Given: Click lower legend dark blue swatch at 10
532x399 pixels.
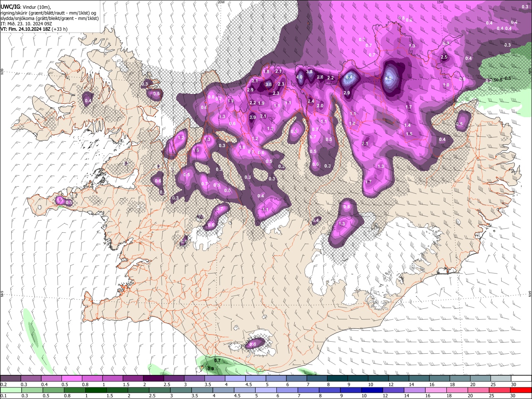Looking at the screenshot, I should (x=372, y=390).
